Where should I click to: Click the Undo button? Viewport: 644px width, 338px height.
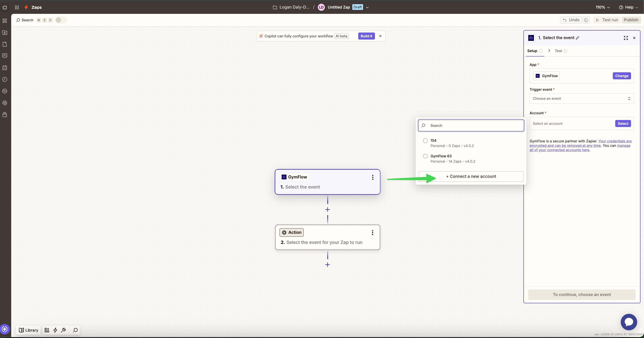(x=571, y=20)
